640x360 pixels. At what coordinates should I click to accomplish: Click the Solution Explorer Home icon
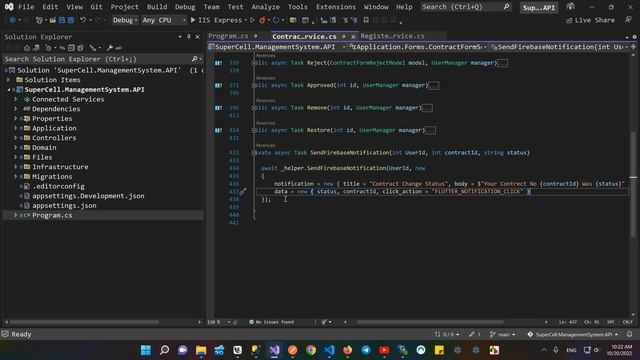point(27,48)
